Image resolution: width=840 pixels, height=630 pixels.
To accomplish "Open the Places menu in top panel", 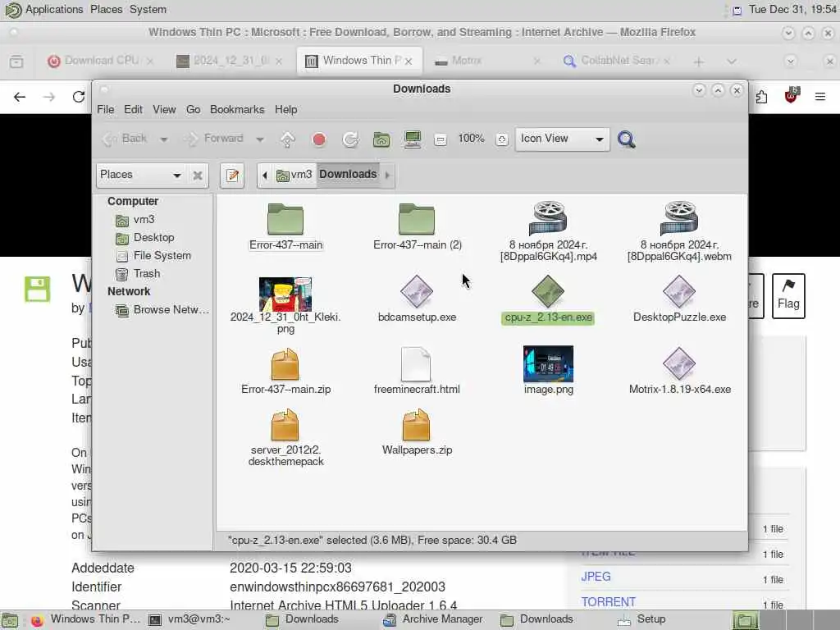I will click(106, 10).
